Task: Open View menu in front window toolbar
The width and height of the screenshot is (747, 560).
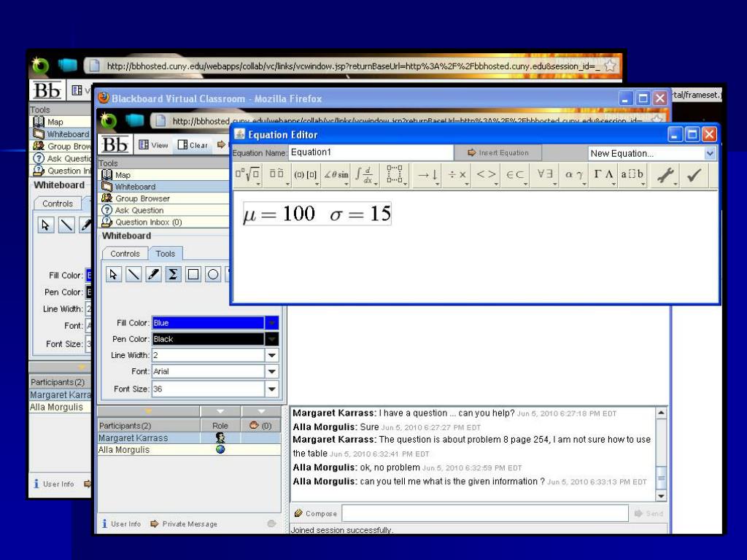Action: click(153, 145)
